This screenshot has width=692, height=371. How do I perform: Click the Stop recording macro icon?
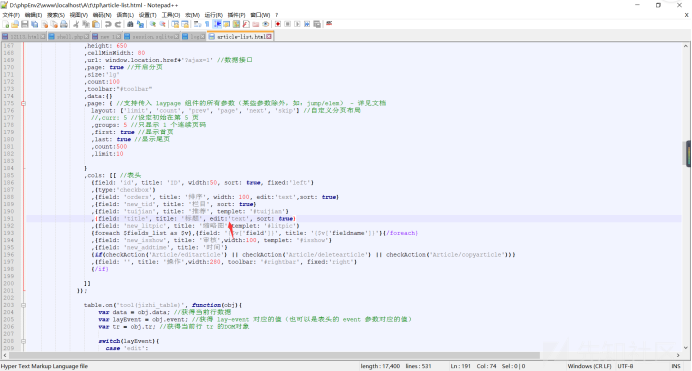[287, 24]
